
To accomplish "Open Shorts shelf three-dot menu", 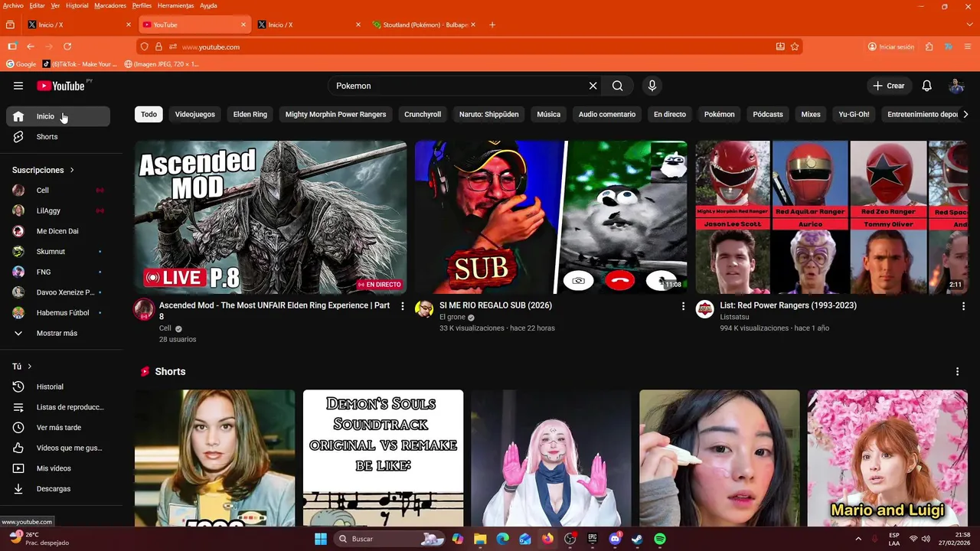I will tap(957, 372).
